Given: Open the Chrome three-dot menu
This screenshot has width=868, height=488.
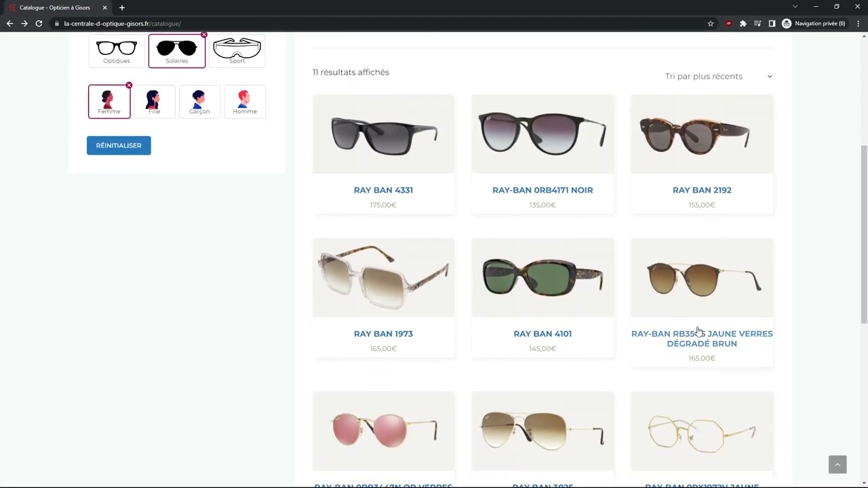Looking at the screenshot, I should (859, 24).
